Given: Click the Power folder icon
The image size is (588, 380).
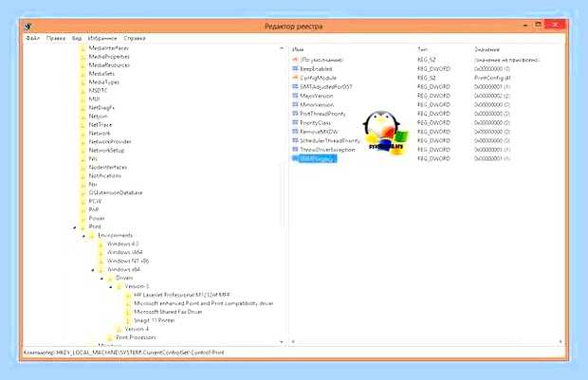Looking at the screenshot, I should pos(83,219).
